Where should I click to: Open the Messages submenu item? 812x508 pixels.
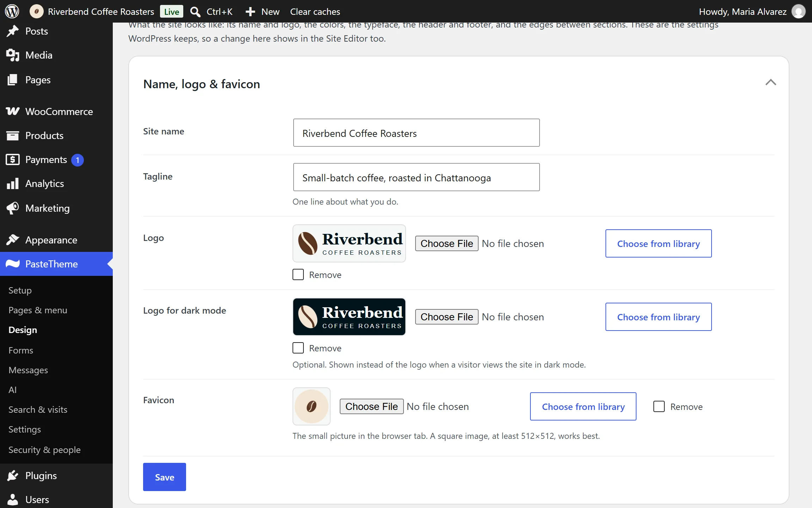[28, 370]
